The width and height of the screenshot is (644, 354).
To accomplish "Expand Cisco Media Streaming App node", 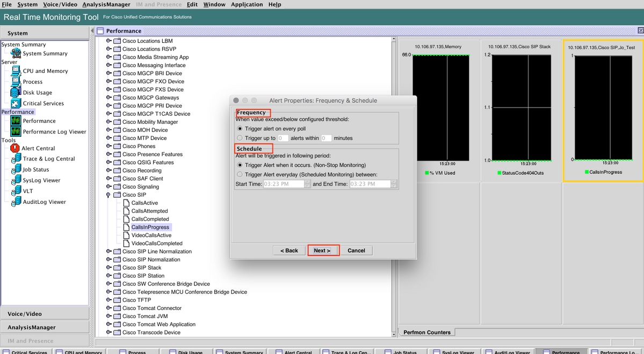I will [108, 57].
